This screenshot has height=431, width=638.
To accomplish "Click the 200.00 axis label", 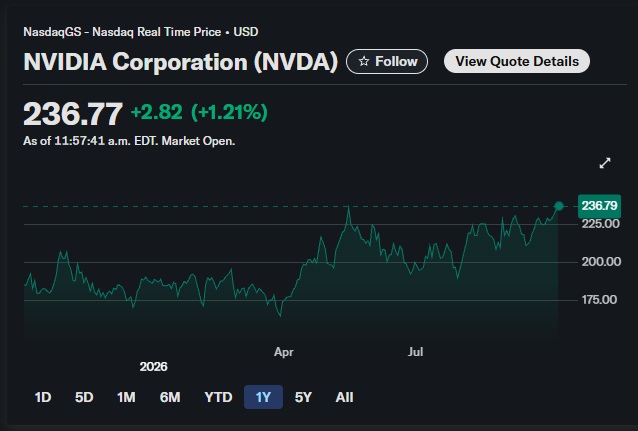I will click(x=601, y=261).
